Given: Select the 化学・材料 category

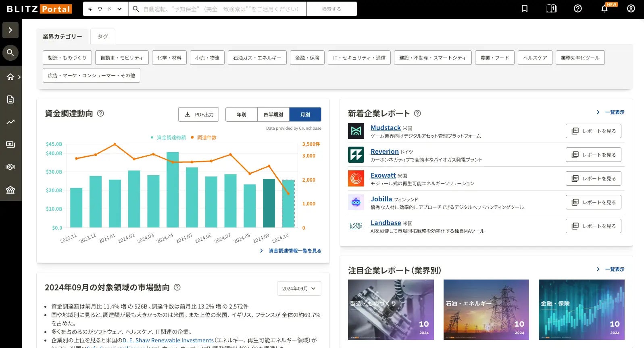Looking at the screenshot, I should pos(169,58).
